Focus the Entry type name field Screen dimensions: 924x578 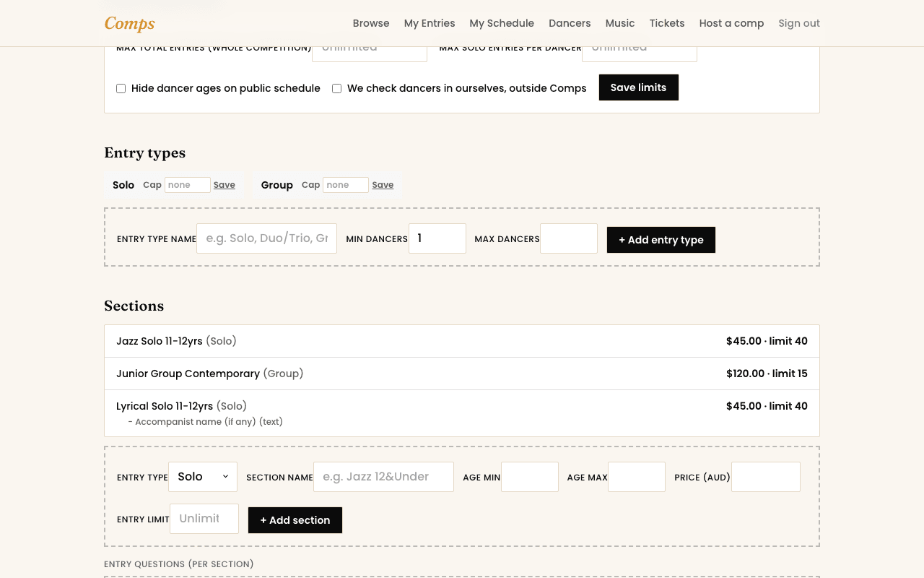267,238
